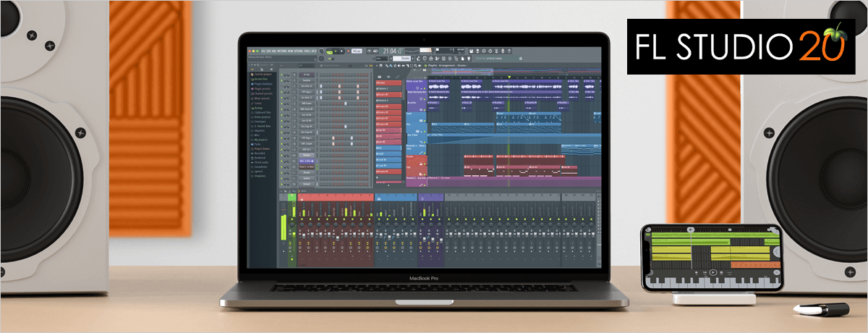Click the 21:04:12 song time display

click(393, 51)
